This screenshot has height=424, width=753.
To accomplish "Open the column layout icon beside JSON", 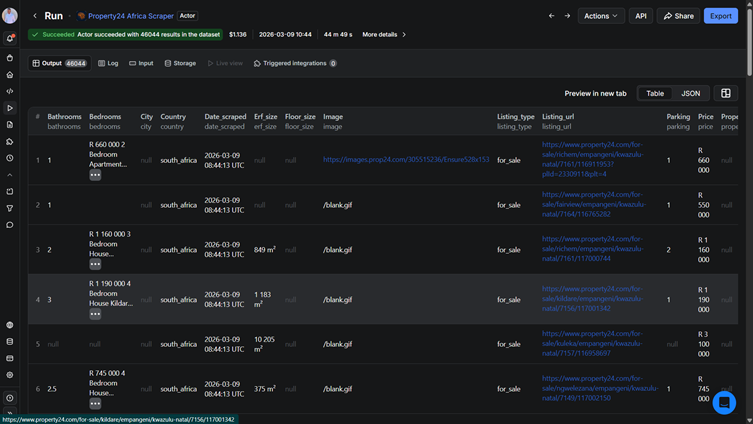I will point(726,94).
